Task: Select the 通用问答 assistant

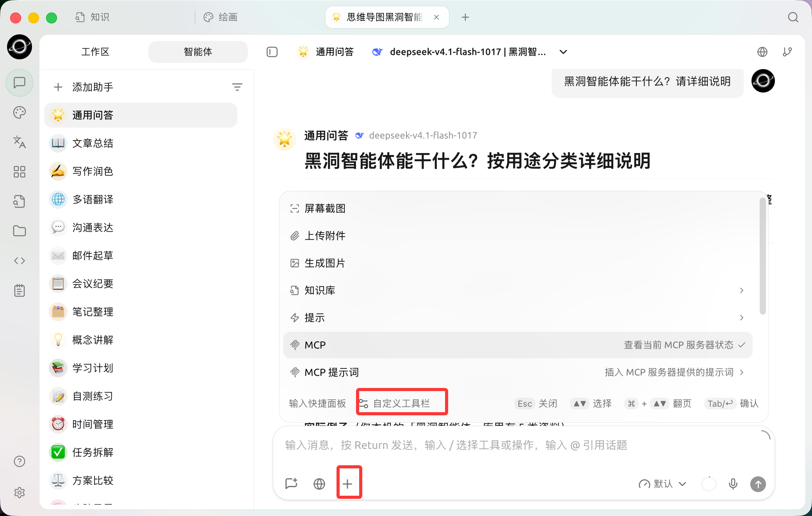Action: click(141, 115)
